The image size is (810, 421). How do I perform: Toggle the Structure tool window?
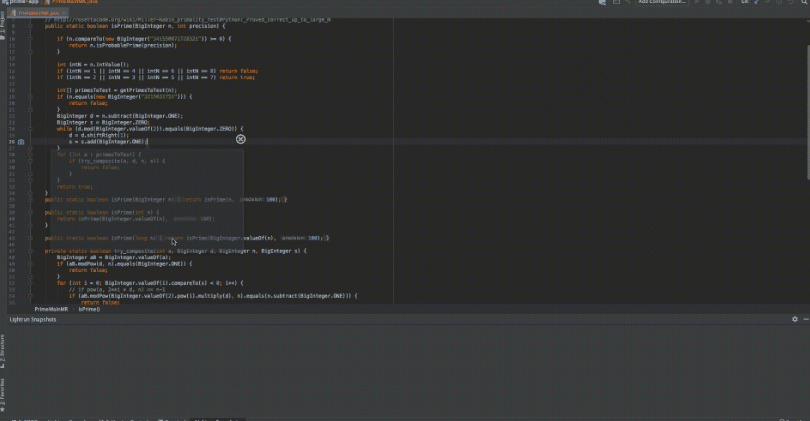pyautogui.click(x=3, y=351)
